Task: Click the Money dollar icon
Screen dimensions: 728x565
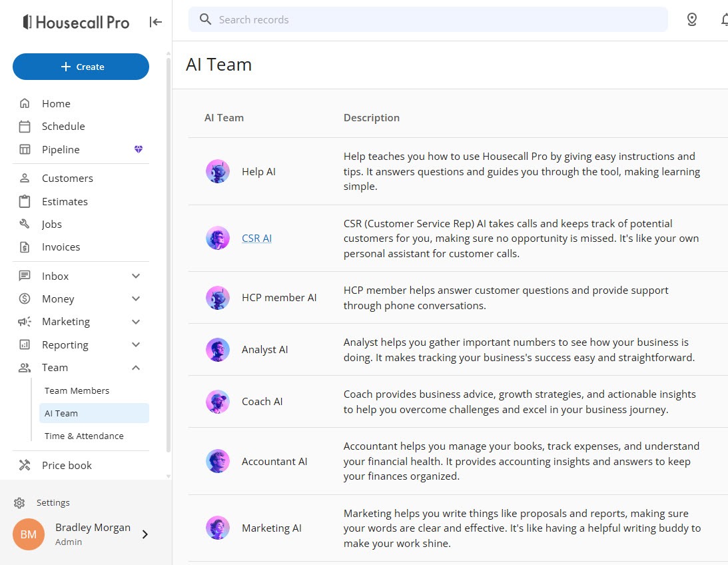Action: coord(25,298)
